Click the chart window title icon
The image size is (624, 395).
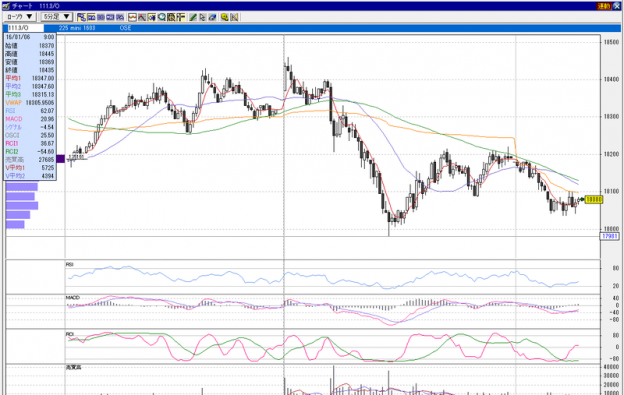pyautogui.click(x=6, y=6)
